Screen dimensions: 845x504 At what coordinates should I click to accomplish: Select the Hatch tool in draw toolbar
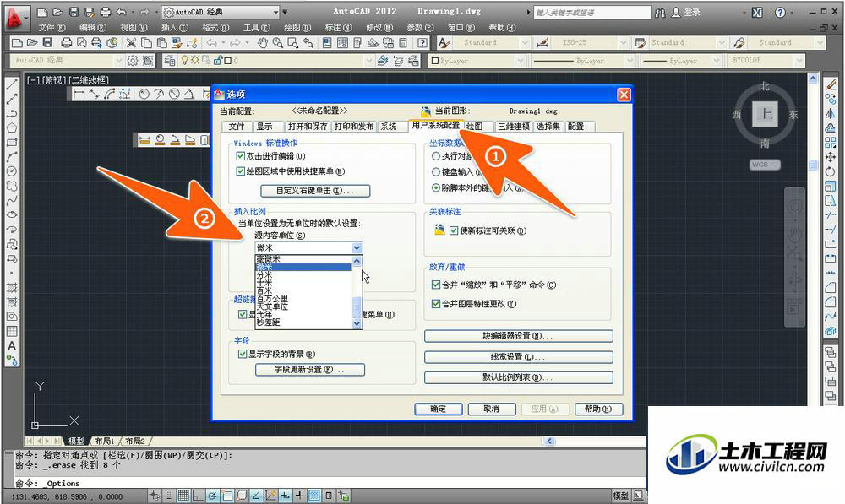point(11,288)
